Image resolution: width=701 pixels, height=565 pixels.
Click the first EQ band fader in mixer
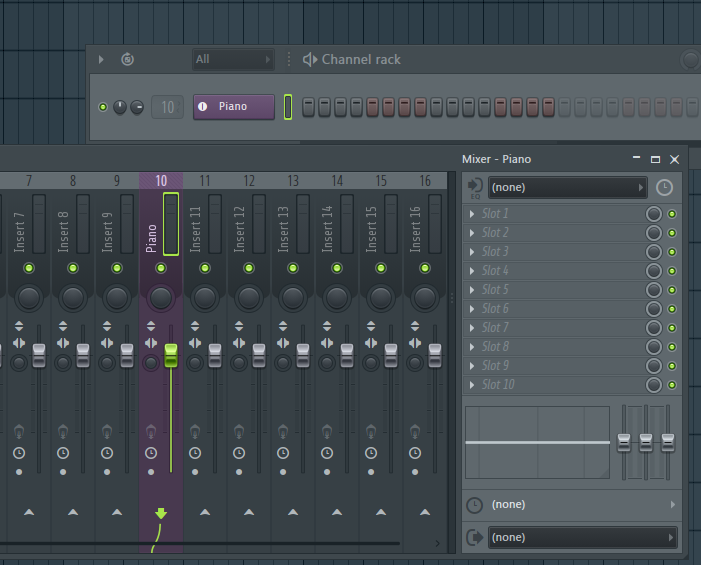(624, 443)
